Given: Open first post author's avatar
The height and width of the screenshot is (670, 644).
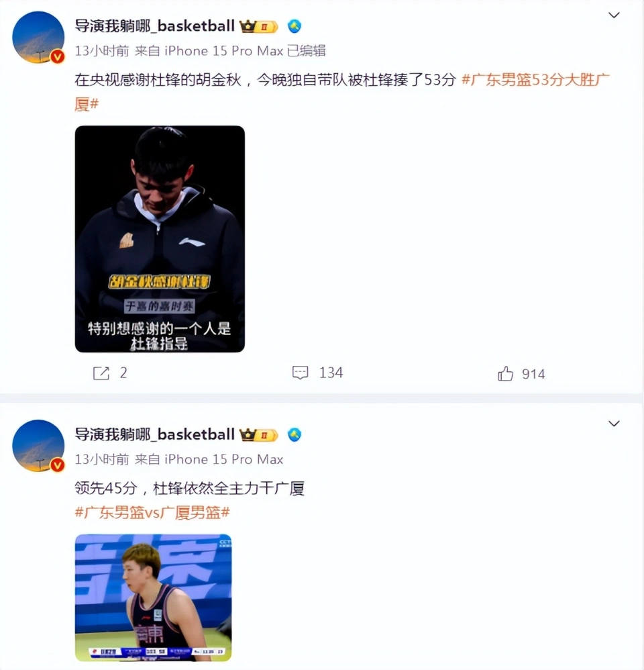Looking at the screenshot, I should tap(38, 38).
